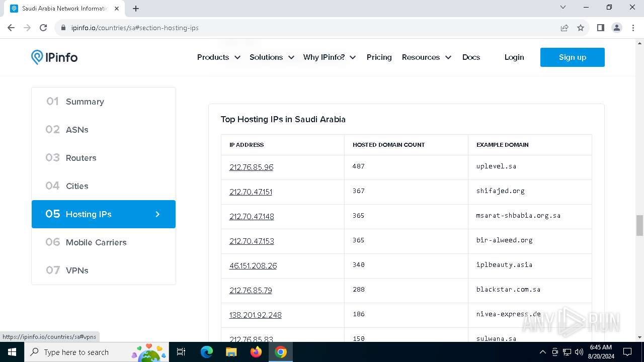Click the msarat-shbabia.org.sa domain text
The image size is (644, 362).
(x=518, y=215)
